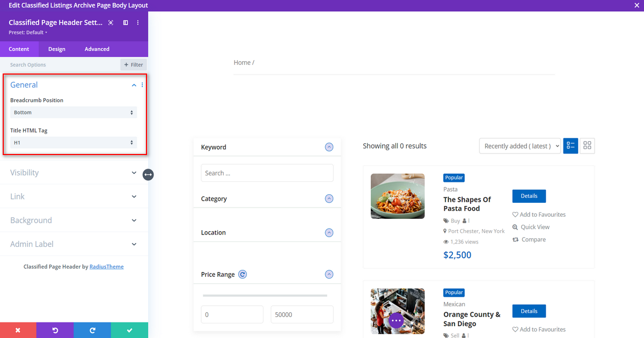Viewport: 644px width, 338px height.
Task: Click the price range slider track
Action: (265, 296)
